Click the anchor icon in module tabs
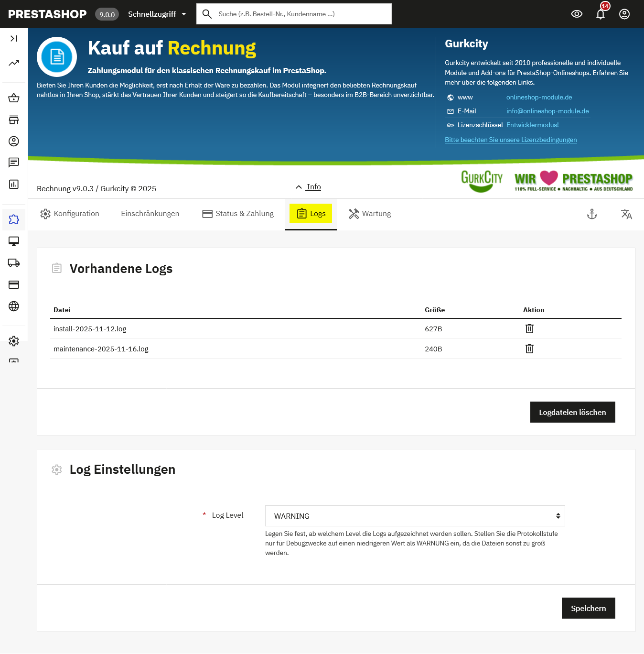 point(592,214)
